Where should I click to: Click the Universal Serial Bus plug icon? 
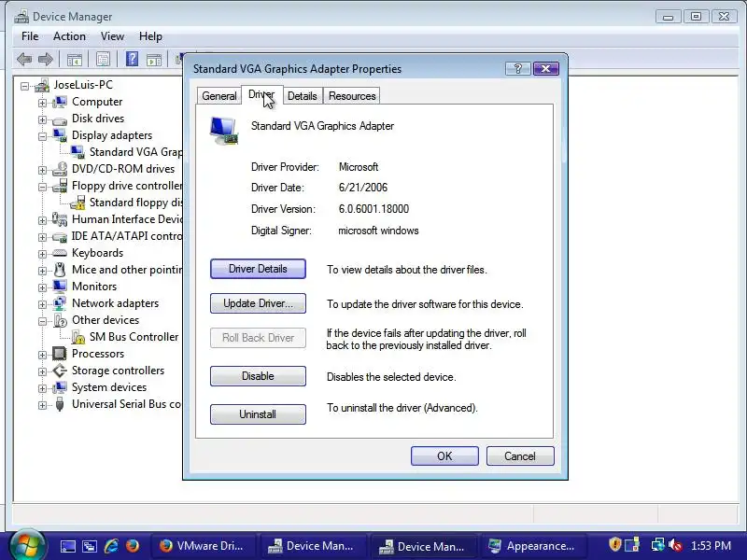pos(60,404)
